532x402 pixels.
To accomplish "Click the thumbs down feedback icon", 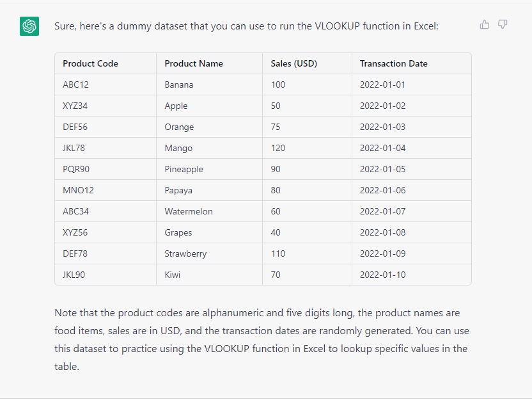I will pos(503,24).
